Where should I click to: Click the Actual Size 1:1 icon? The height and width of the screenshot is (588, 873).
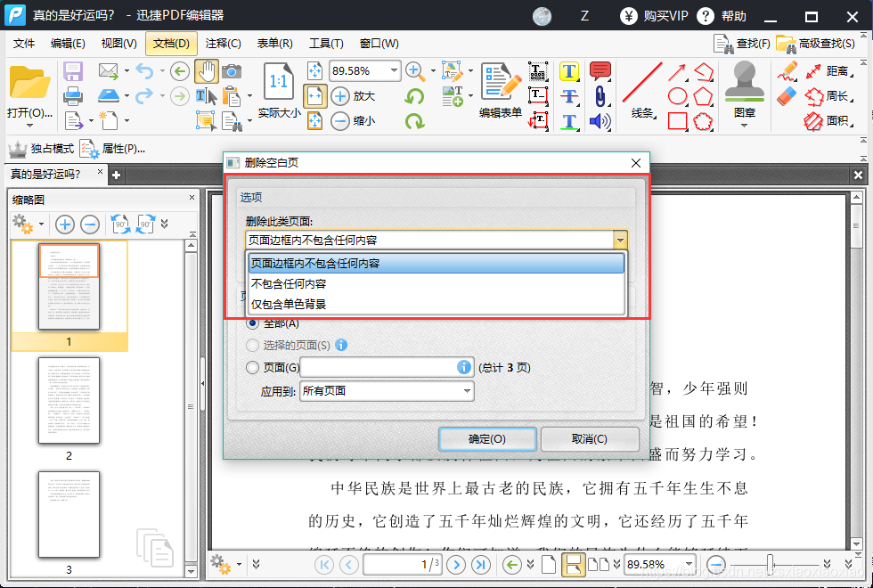(x=278, y=82)
